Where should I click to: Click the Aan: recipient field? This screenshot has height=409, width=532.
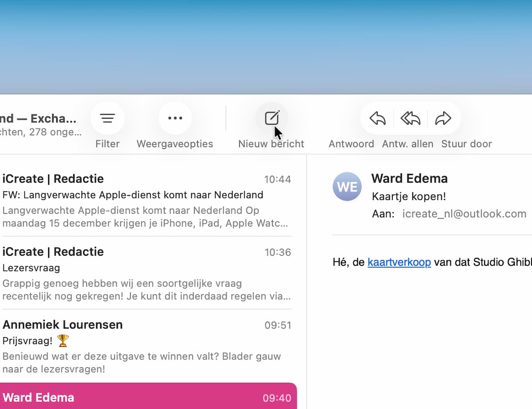383,214
